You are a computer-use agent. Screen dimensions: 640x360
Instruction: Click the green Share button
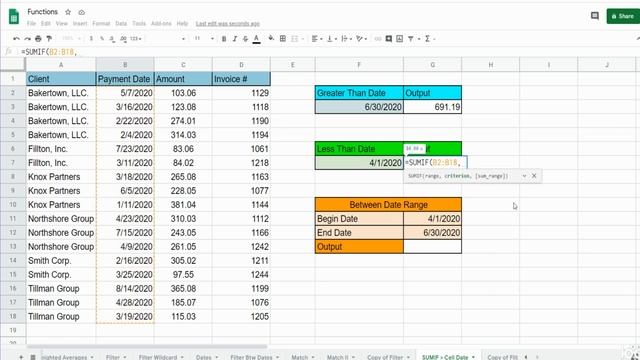(623, 16)
